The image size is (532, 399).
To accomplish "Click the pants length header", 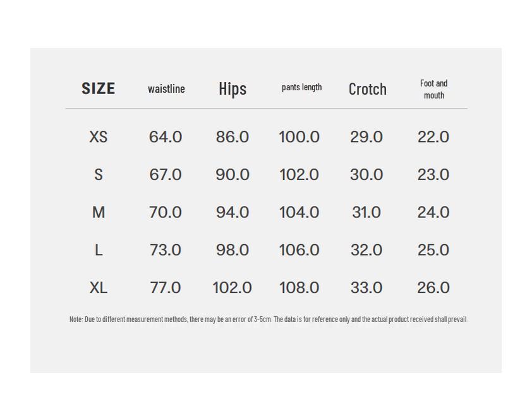I will pos(301,87).
